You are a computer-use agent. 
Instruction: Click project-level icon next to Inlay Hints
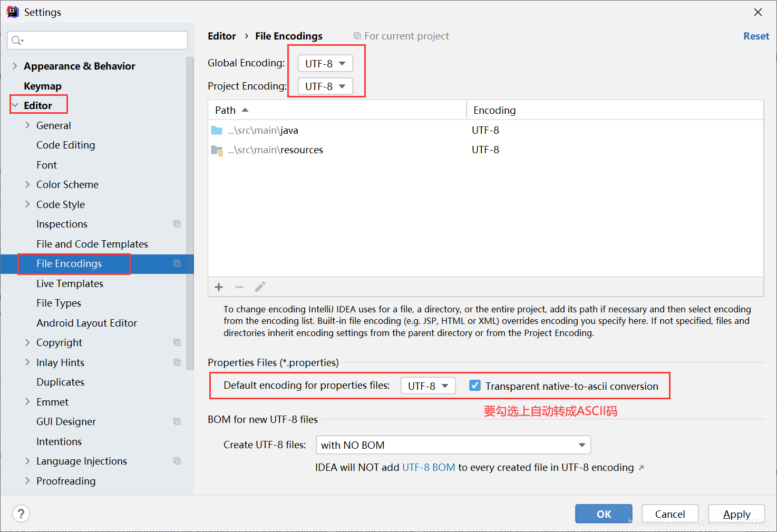click(177, 362)
